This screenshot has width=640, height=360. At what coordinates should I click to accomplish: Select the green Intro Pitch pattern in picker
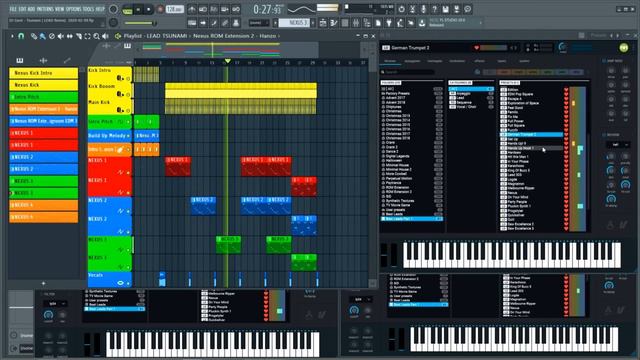pyautogui.click(x=43, y=97)
